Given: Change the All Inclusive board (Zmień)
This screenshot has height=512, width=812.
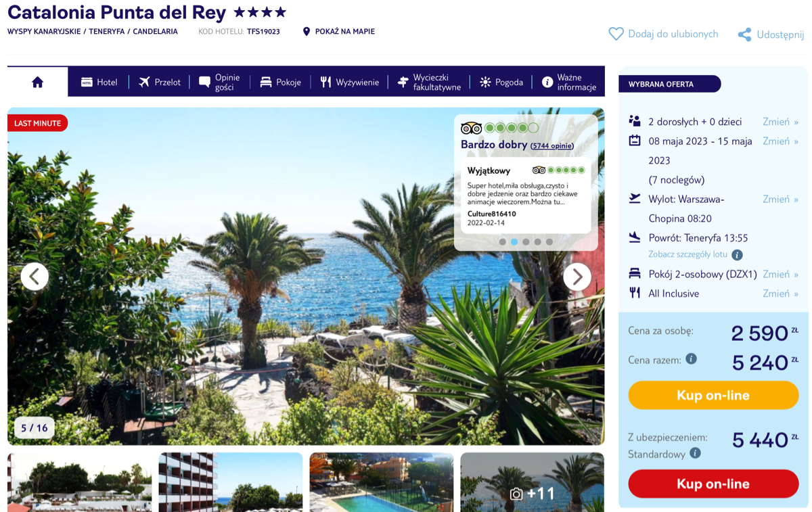Looking at the screenshot, I should pos(780,294).
